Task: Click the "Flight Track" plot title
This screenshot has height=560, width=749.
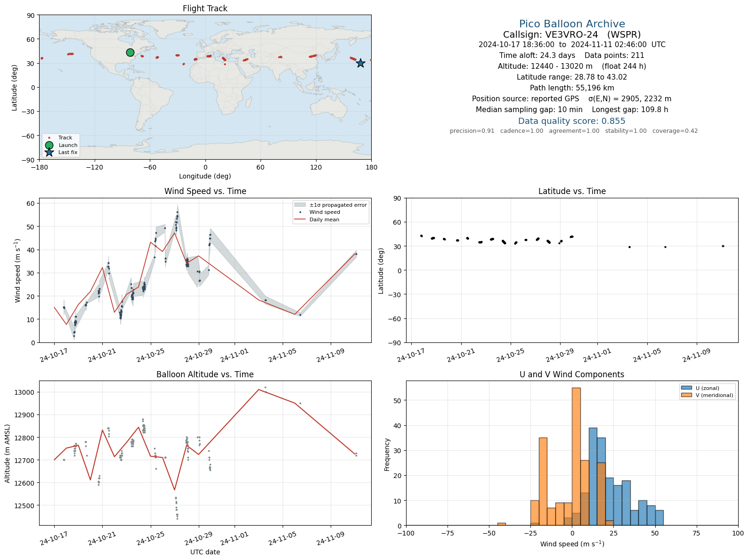Action: (205, 8)
